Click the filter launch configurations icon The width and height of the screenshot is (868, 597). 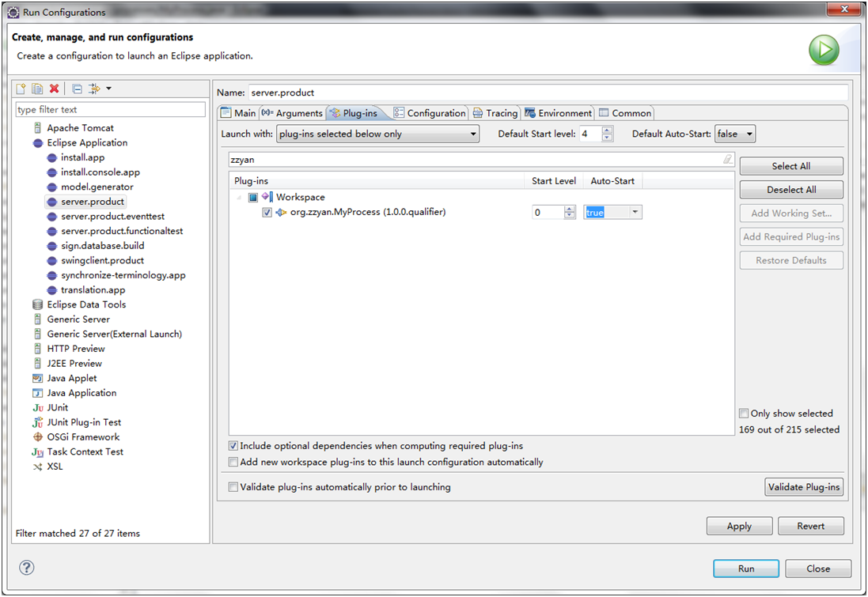95,89
